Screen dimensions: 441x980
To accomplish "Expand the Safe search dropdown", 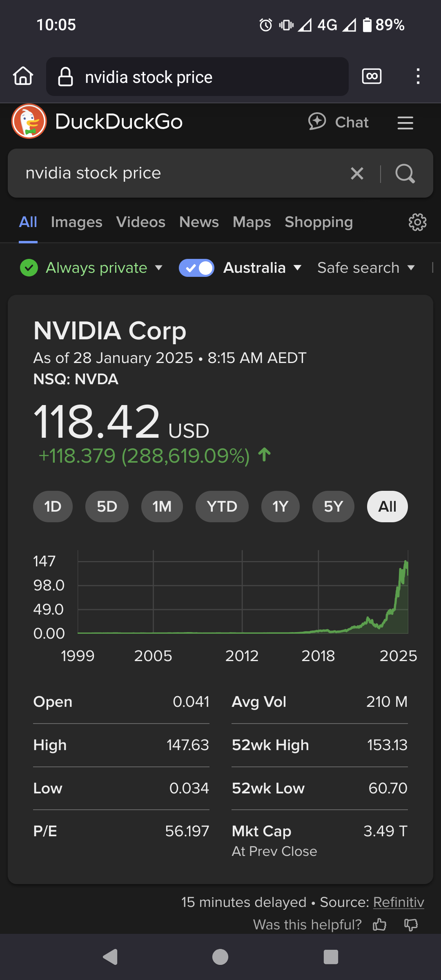I will pyautogui.click(x=366, y=268).
